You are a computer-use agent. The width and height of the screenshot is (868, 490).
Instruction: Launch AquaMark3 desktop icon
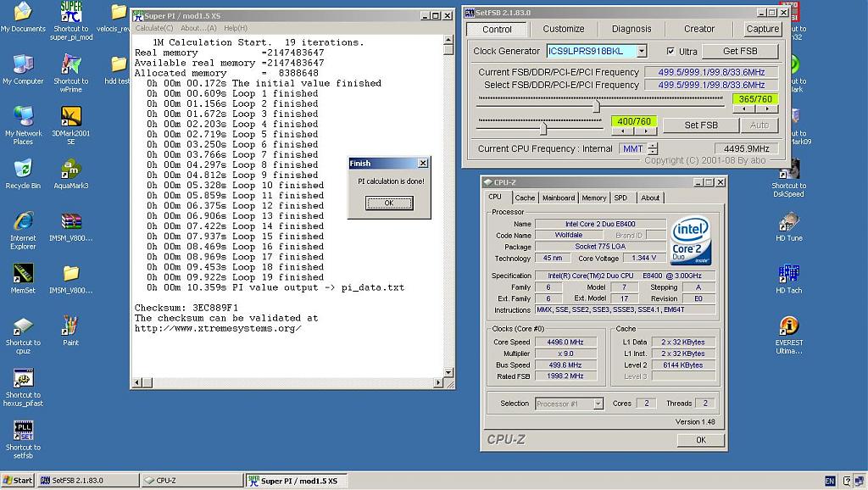tap(71, 174)
